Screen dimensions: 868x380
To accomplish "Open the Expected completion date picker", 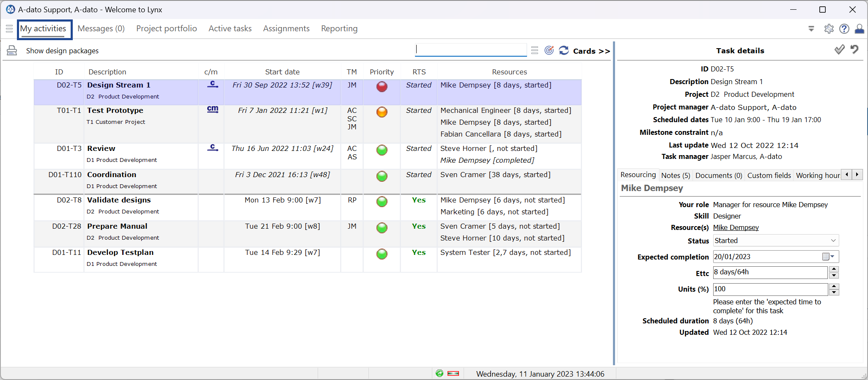I will 828,257.
